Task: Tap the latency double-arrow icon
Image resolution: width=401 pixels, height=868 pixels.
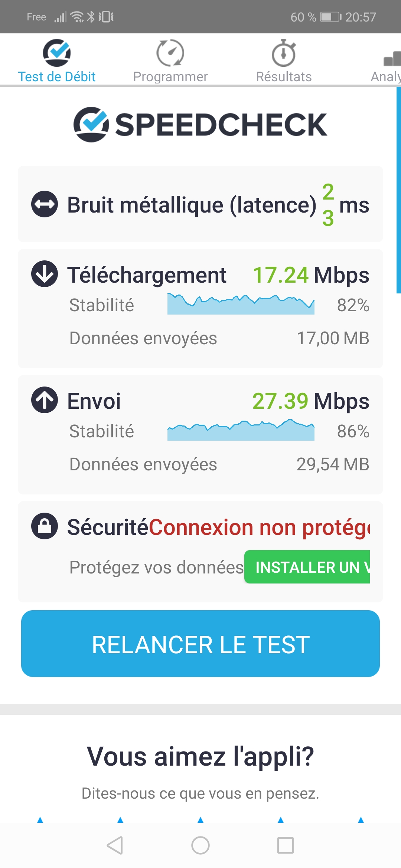Action: click(45, 204)
